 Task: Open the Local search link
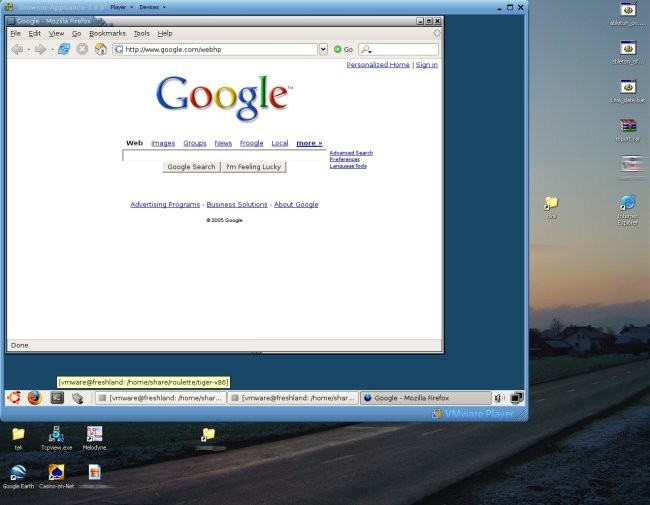point(280,143)
